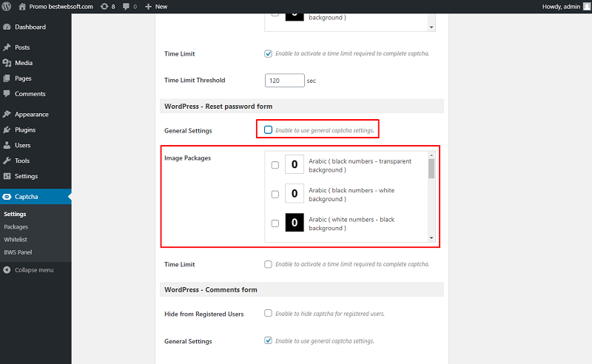
Task: Click the Appearance brush icon
Action: [7, 114]
